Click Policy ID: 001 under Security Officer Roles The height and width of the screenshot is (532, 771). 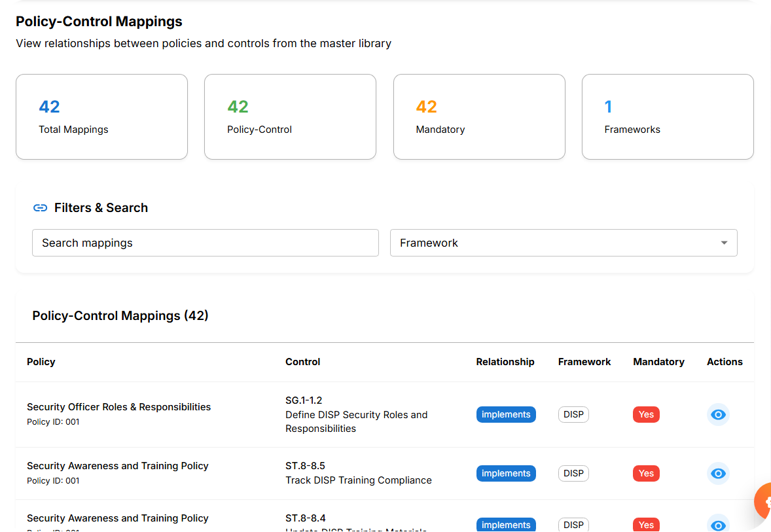pyautogui.click(x=52, y=422)
